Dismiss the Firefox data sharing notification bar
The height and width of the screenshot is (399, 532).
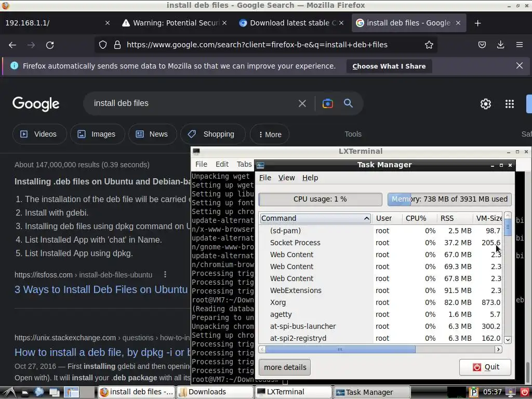[x=519, y=65]
